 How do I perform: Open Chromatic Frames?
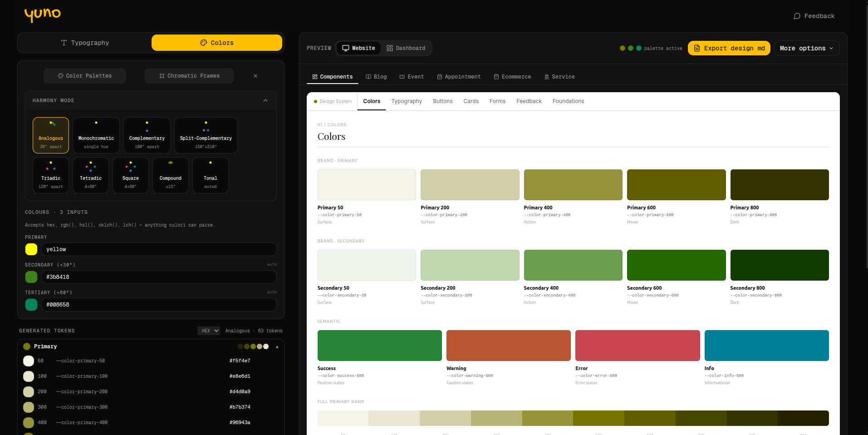coord(189,76)
